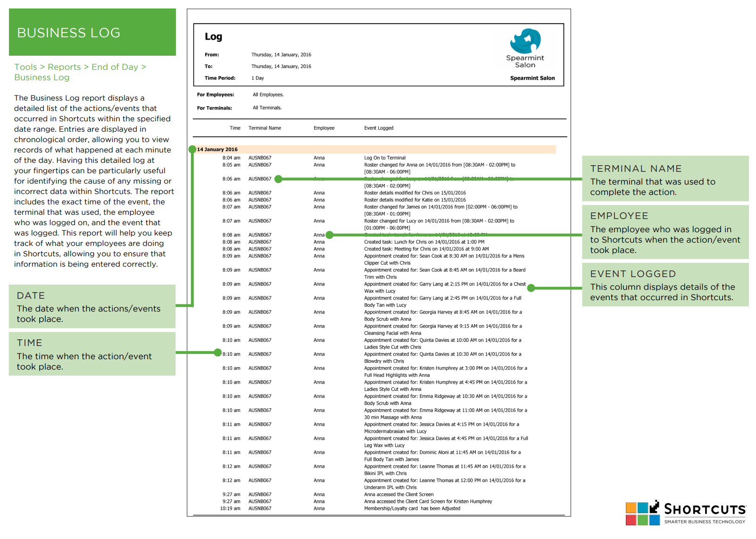Click 'Log On to Terminal' event

pyautogui.click(x=385, y=158)
